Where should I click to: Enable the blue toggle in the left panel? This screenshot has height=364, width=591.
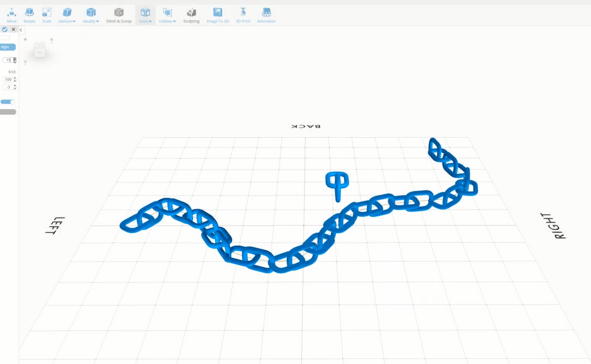coord(8,102)
